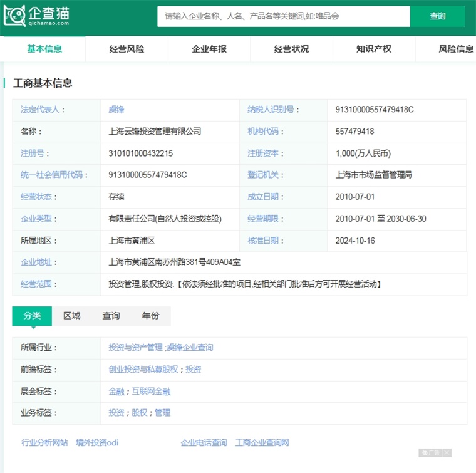The width and height of the screenshot is (476, 473).
Task: Open the 股权 business tag
Action: tap(139, 413)
